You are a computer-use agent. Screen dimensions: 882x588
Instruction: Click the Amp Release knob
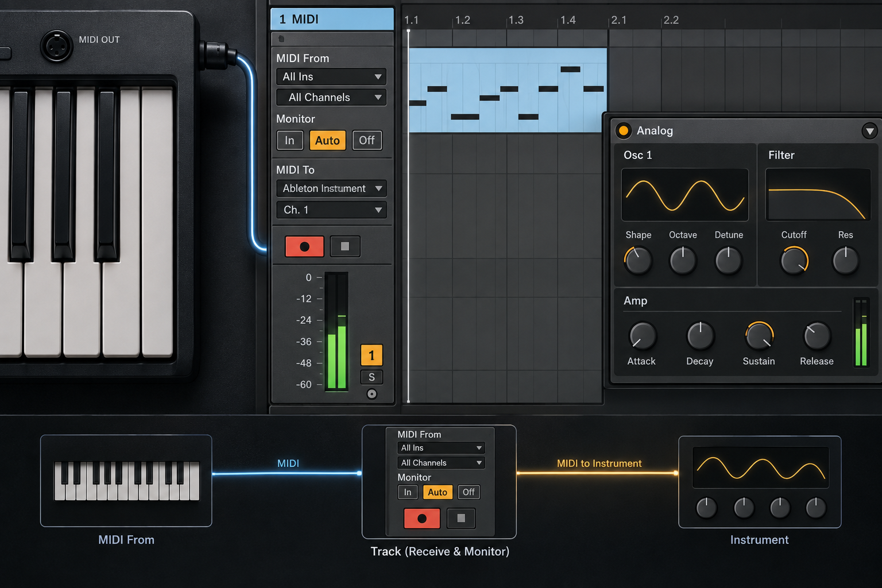tap(817, 336)
